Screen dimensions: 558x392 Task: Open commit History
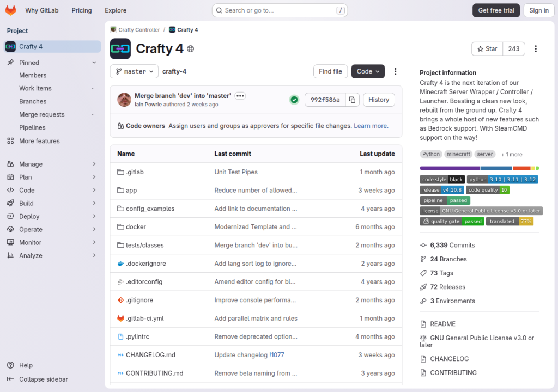pos(379,100)
